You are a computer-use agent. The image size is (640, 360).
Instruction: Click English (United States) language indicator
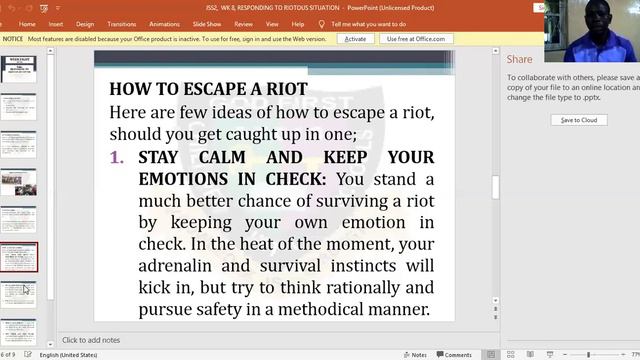[68, 355]
